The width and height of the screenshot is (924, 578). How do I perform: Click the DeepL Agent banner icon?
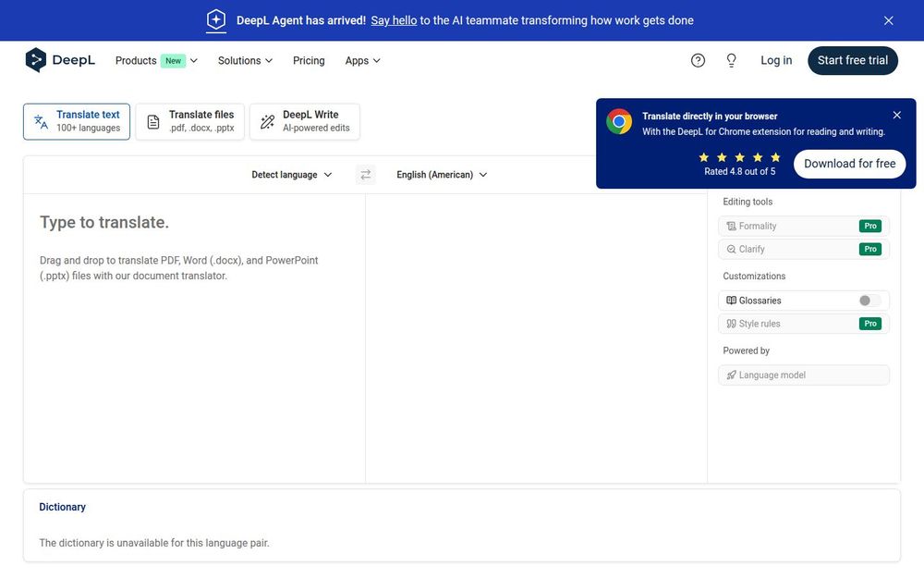216,20
